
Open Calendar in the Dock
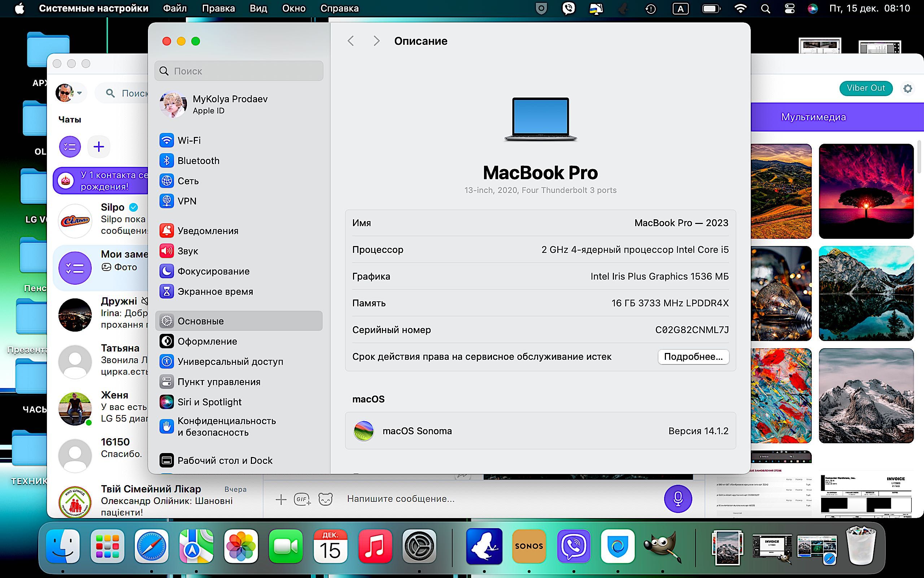[330, 547]
